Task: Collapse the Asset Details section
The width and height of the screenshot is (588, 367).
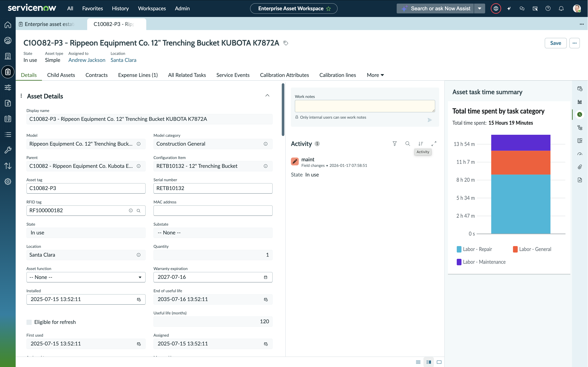Action: tap(267, 96)
